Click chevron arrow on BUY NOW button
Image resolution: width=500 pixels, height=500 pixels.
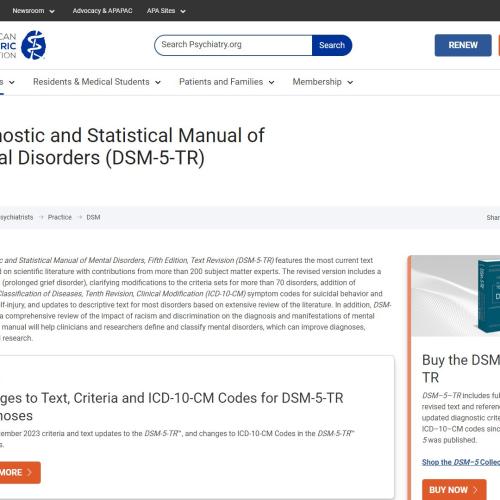pyautogui.click(x=476, y=490)
